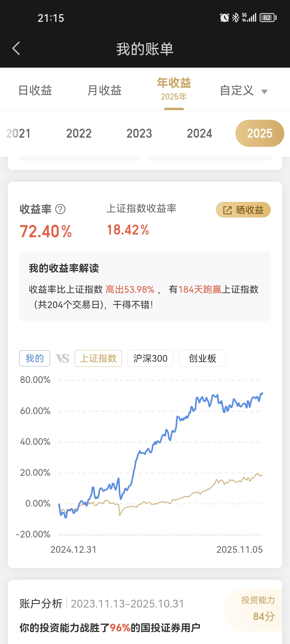Toggle 沪深300 comparison line
Image resolution: width=290 pixels, height=644 pixels.
pyautogui.click(x=150, y=358)
